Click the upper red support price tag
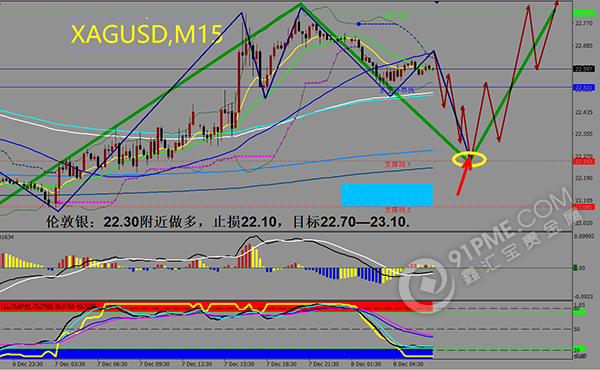Image resolution: width=600 pixels, height=370 pixels. coord(583,161)
